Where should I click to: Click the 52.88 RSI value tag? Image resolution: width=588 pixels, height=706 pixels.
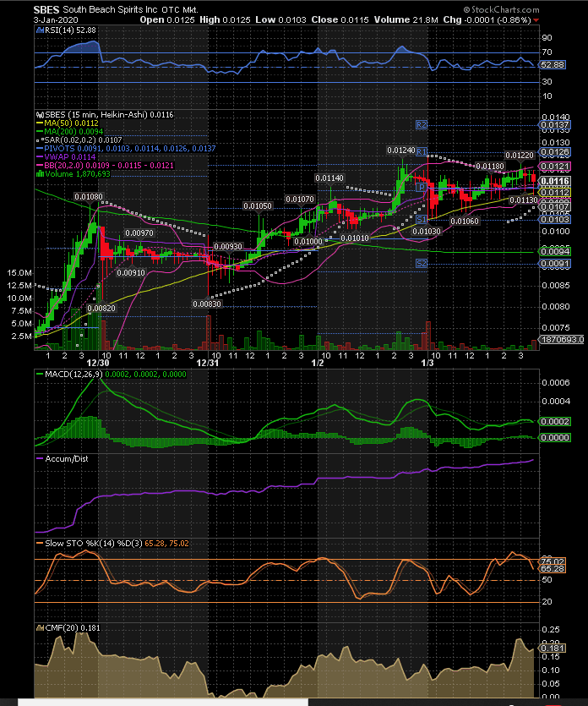552,65
